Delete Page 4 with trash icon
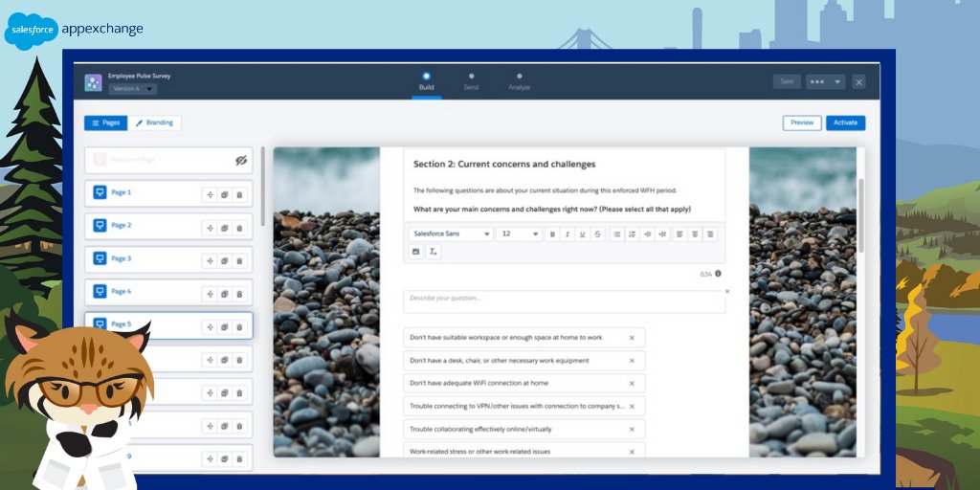Screen dimensions: 980x490 pos(239,294)
